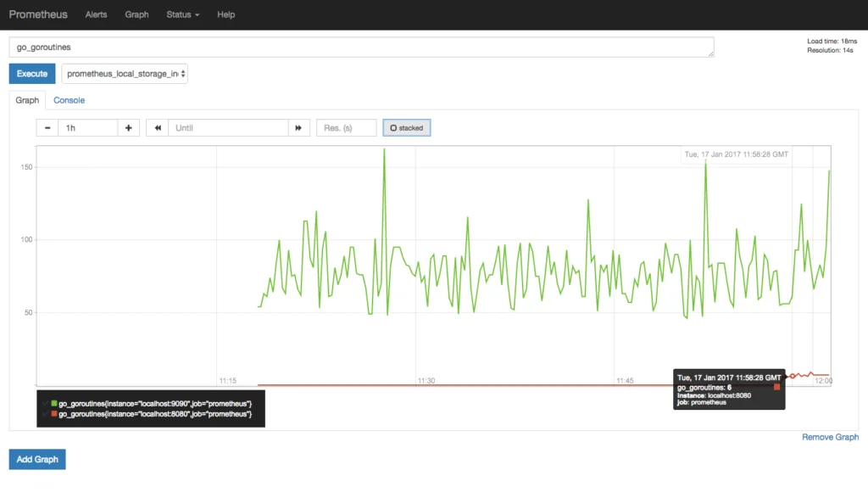Open the Graph page in navbar

136,14
